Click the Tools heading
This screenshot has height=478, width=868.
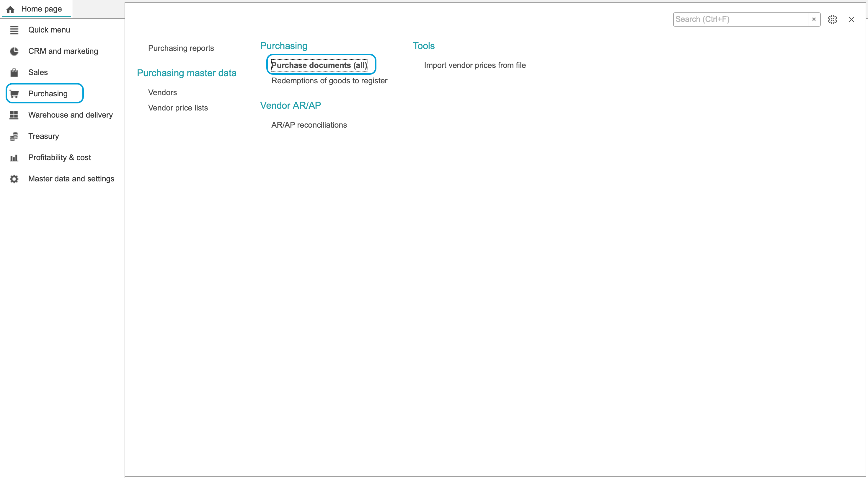(x=424, y=45)
